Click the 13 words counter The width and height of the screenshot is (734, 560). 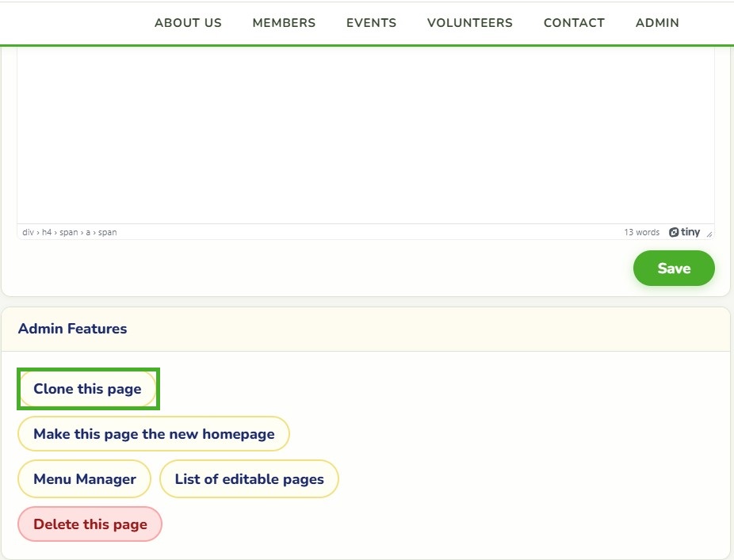(641, 232)
